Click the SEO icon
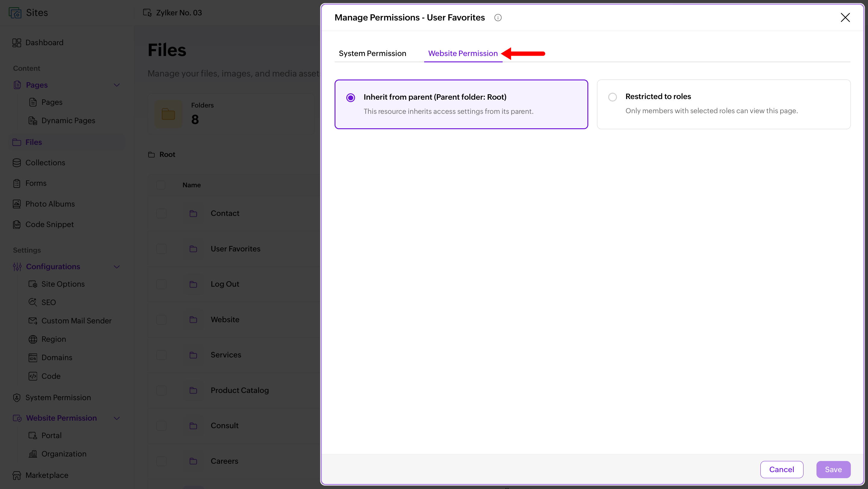 pos(33,302)
